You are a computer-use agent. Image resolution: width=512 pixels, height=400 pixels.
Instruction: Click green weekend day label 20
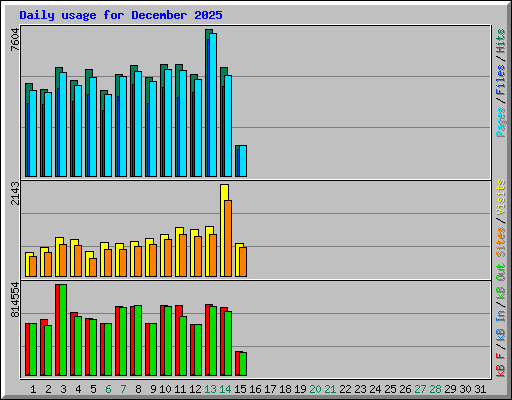click(x=315, y=389)
